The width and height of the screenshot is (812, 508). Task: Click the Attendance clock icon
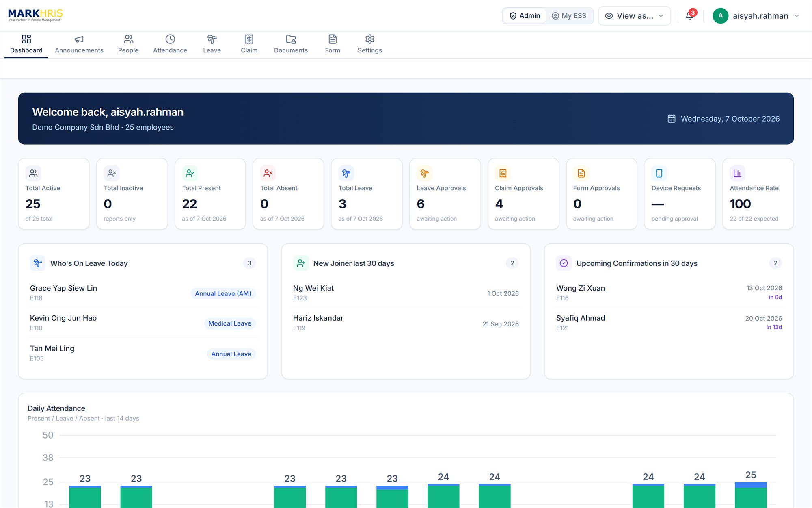170,39
